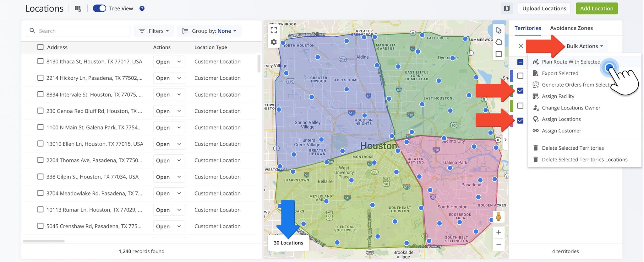Uncheck the pink territory checkbox
The height and width of the screenshot is (262, 644).
coord(520,120)
